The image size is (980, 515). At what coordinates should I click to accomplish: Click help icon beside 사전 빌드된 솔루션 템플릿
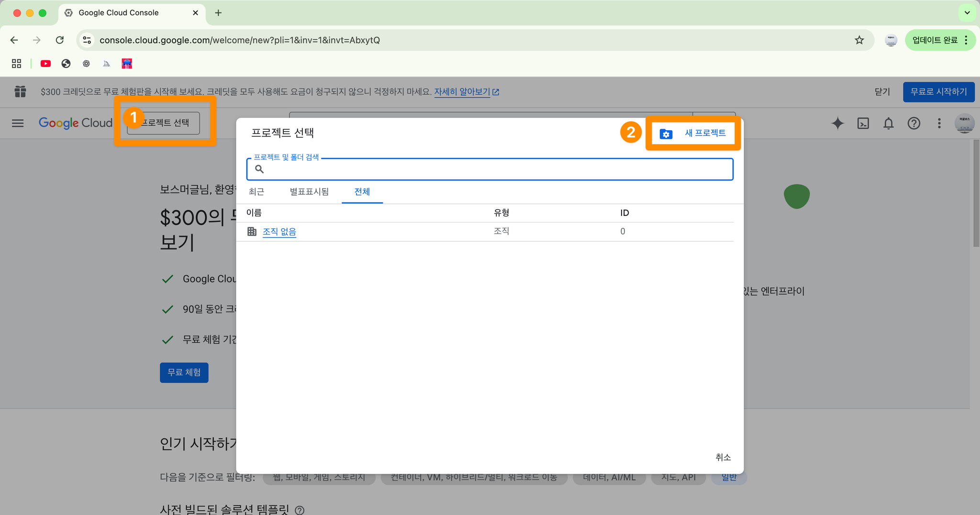tap(300, 510)
